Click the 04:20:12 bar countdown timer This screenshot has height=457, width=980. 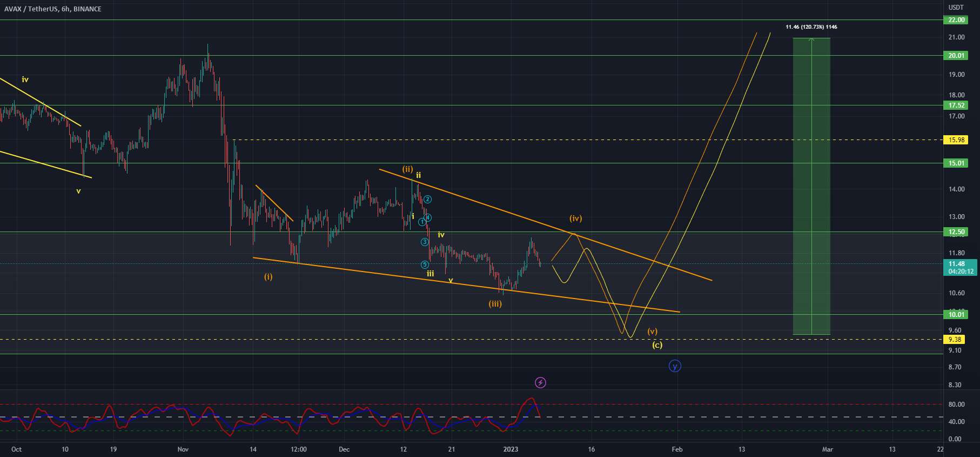[960, 271]
